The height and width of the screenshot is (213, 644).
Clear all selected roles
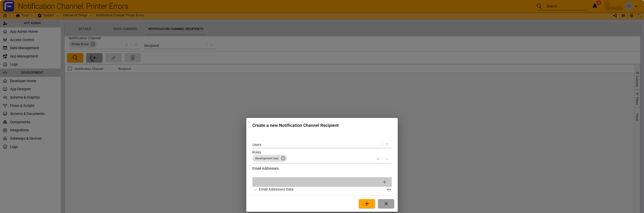[378, 159]
